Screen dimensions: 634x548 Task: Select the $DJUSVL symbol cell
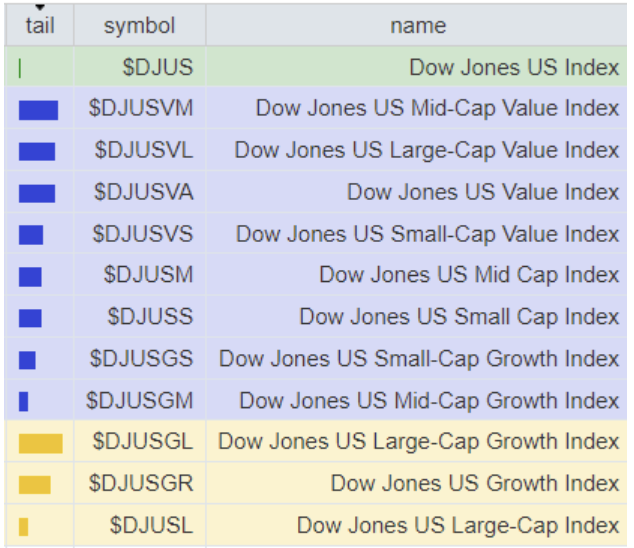click(x=144, y=150)
